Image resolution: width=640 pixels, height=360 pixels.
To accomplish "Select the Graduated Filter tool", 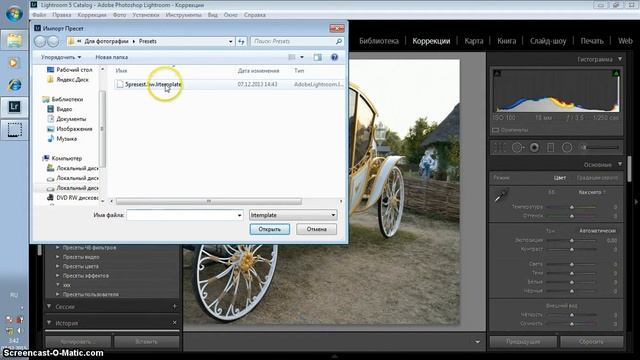I will click(550, 147).
